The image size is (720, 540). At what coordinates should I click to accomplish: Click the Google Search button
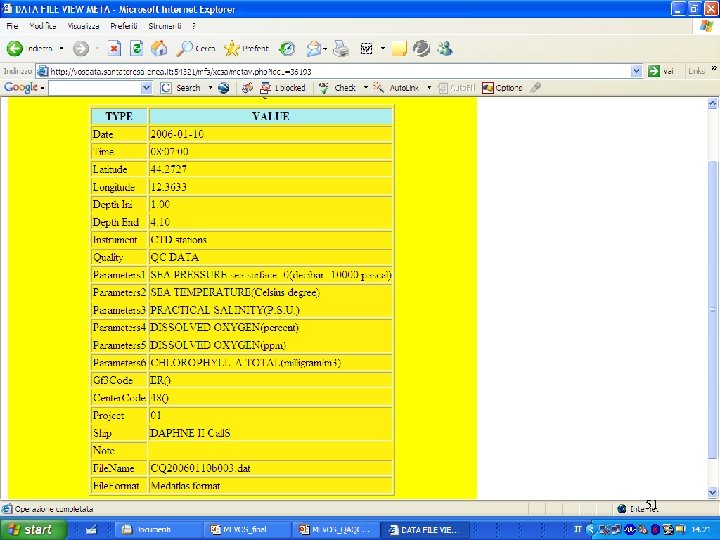181,88
